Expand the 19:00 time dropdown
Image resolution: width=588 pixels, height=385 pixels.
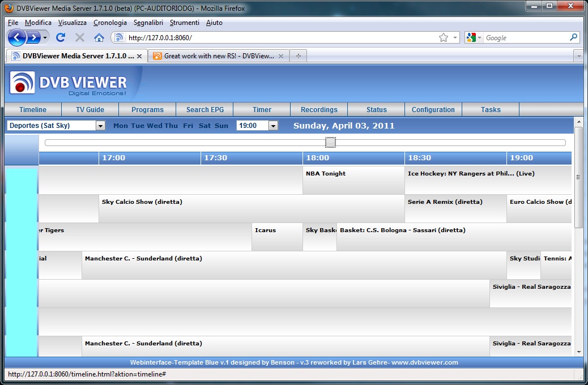coord(274,126)
